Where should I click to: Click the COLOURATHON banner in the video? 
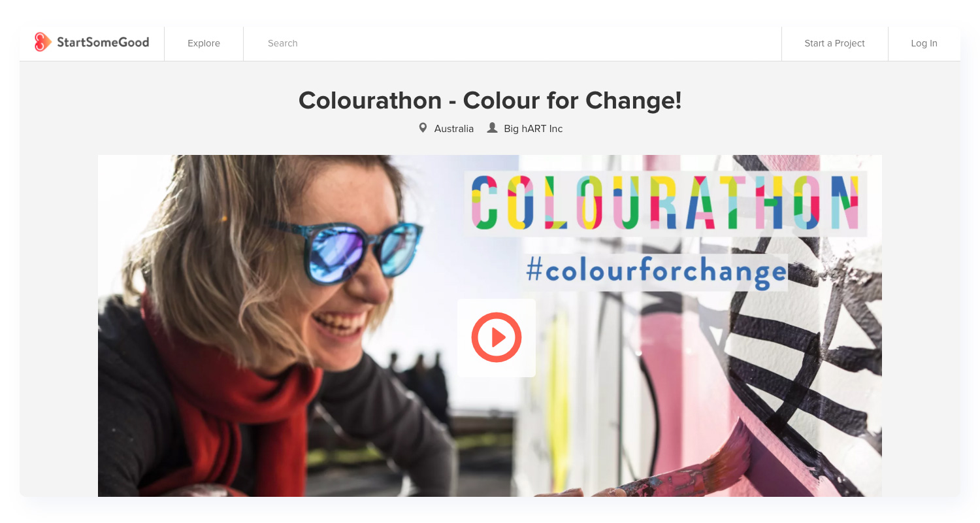click(x=666, y=203)
